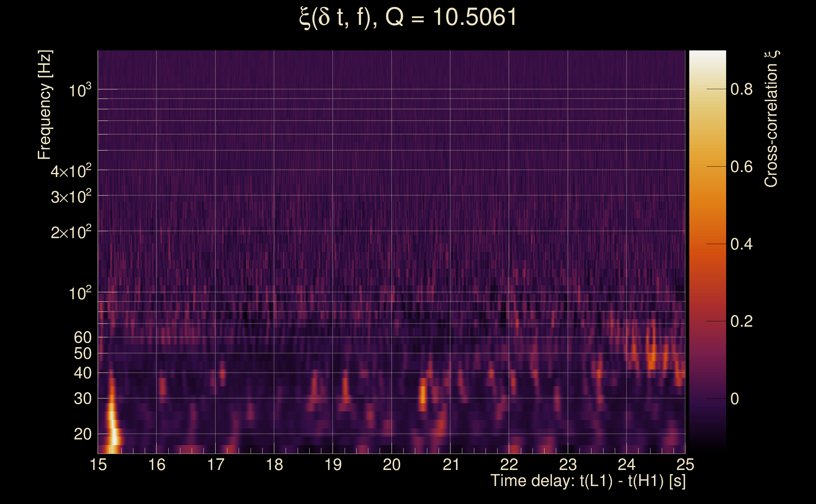Click the Time delay t(L1) - t(H1) label
Viewport: 816px width, 504px height.
pyautogui.click(x=588, y=481)
